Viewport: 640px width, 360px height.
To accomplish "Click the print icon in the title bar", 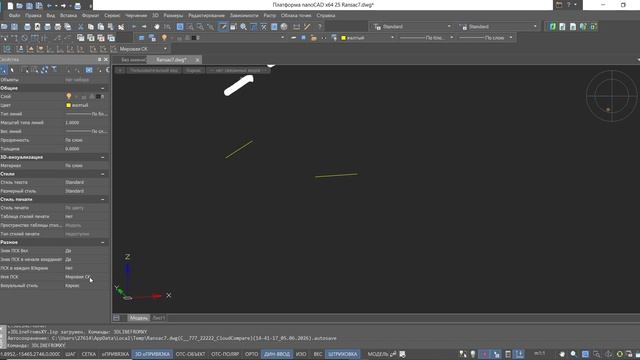I will click(x=78, y=6).
